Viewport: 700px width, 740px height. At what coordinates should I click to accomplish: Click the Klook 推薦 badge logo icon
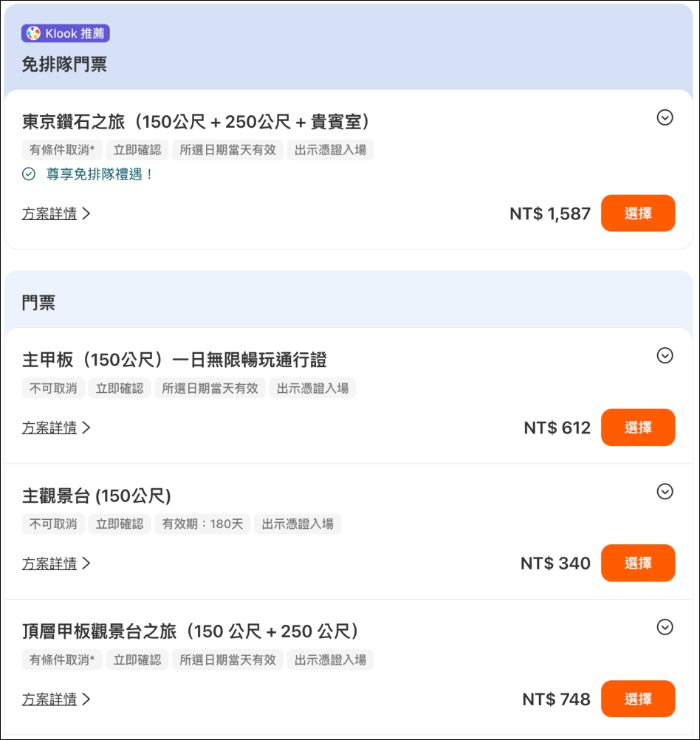pos(33,33)
